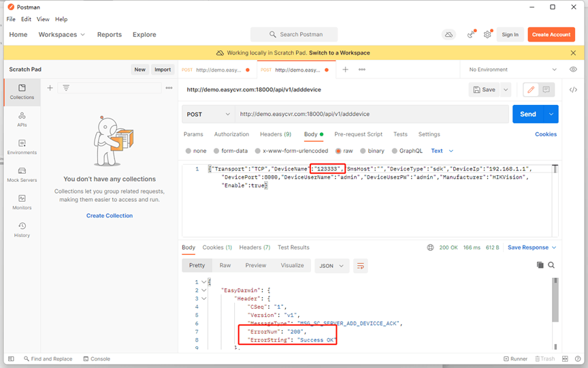Click the Import button in Scratch Pad
This screenshot has width=588, height=368.
[x=163, y=70]
